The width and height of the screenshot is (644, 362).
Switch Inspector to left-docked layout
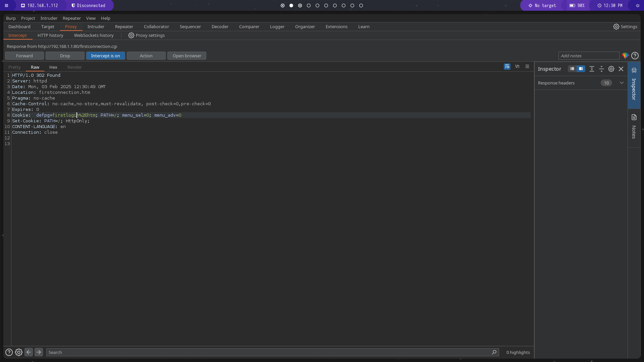(x=572, y=69)
